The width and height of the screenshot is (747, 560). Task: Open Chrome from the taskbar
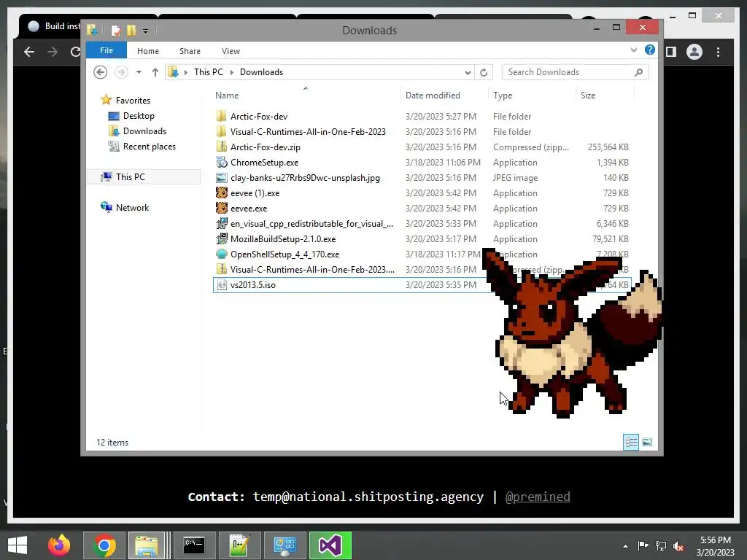pyautogui.click(x=104, y=545)
